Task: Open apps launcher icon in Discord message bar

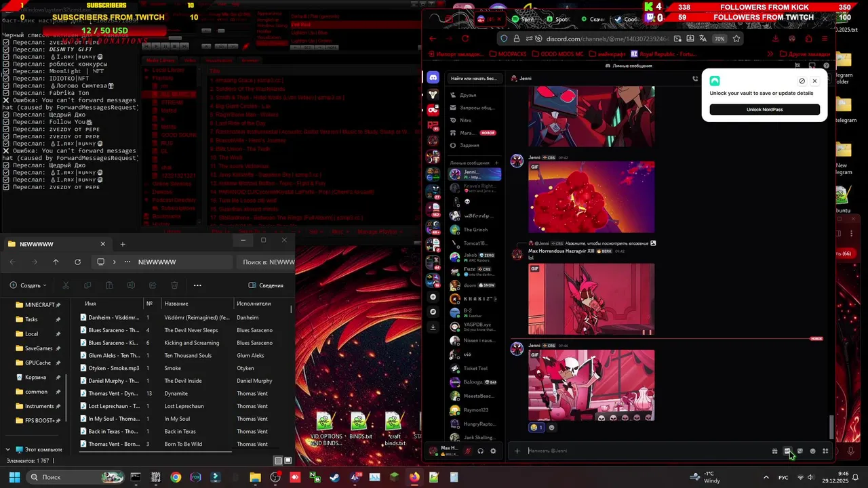Action: click(825, 451)
